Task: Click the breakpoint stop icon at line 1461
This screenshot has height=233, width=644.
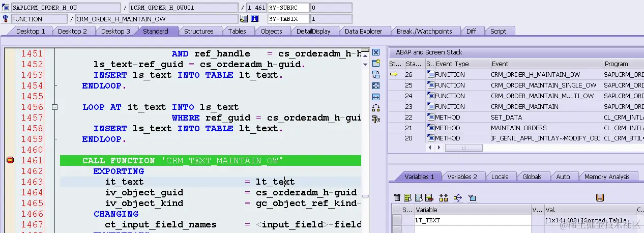Action: pos(10,160)
